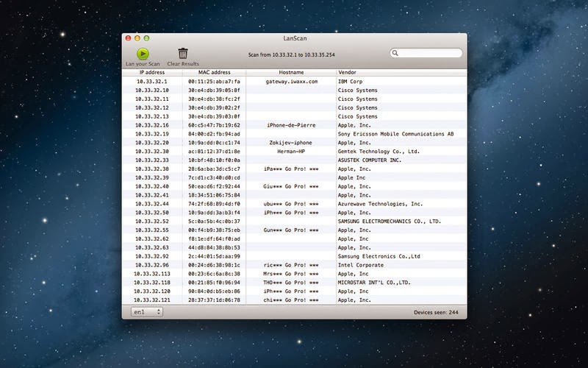Click vendor Samsung Electronics Co.,Ltd
The width and height of the screenshot is (588, 368).
coord(379,256)
